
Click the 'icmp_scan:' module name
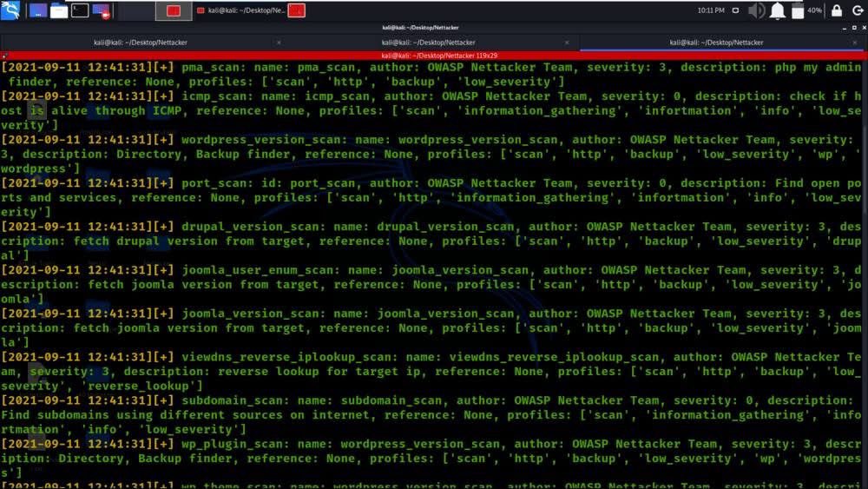(x=218, y=96)
